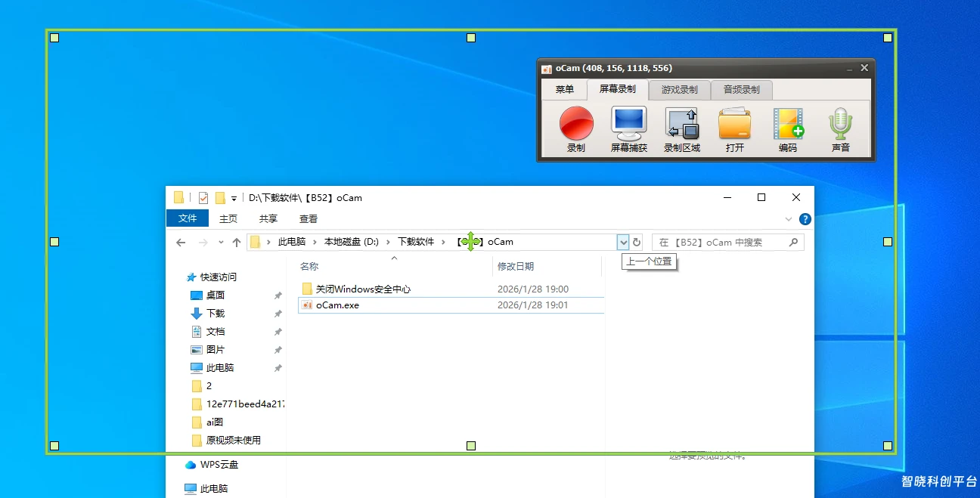
Task: Sort files by the Name column header
Action: pyautogui.click(x=309, y=266)
